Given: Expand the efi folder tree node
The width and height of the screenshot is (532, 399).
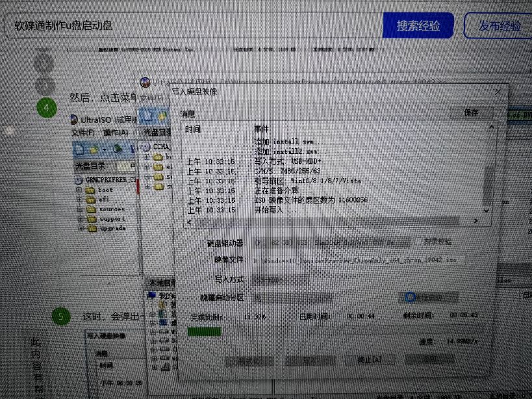Looking at the screenshot, I should pos(80,199).
